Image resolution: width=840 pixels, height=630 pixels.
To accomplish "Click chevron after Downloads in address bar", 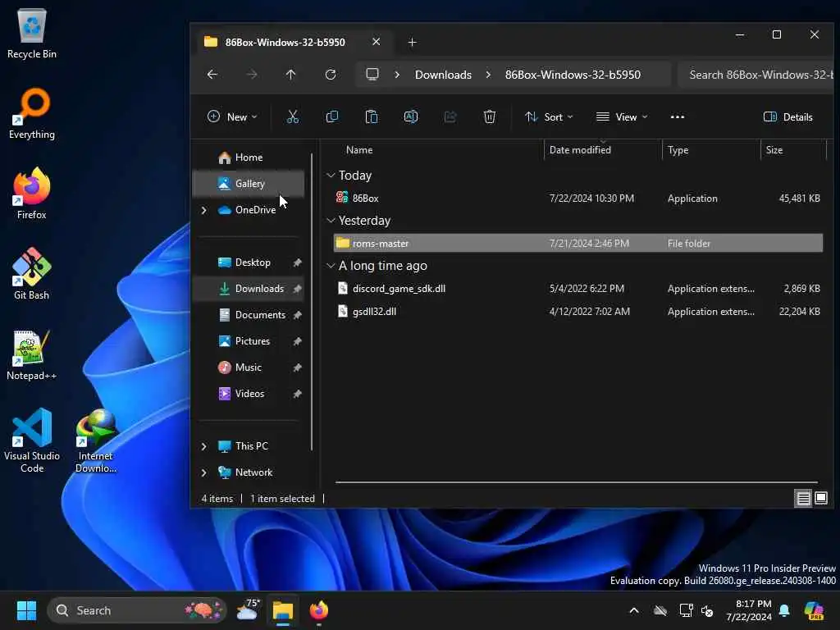I will [x=488, y=75].
